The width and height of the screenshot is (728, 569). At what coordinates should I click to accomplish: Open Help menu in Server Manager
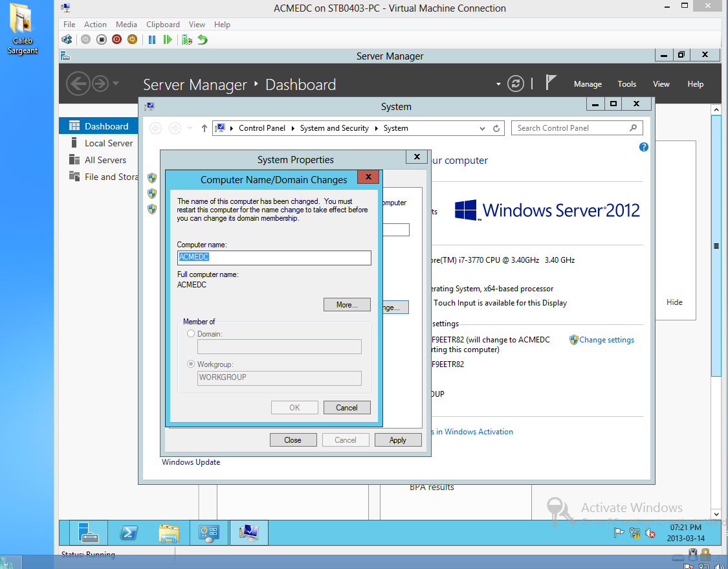coord(696,84)
